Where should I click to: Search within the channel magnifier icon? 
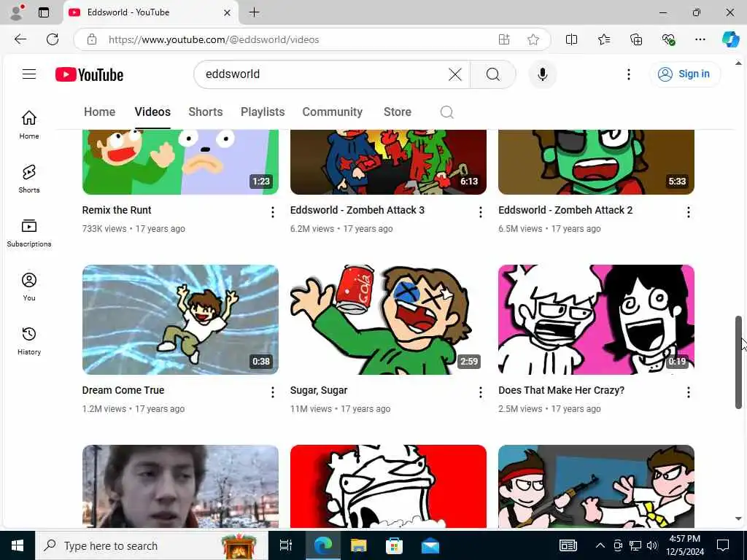pos(447,112)
